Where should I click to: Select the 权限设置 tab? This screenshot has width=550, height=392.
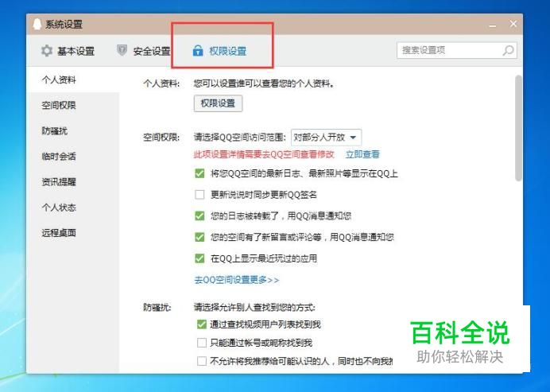[x=219, y=51]
